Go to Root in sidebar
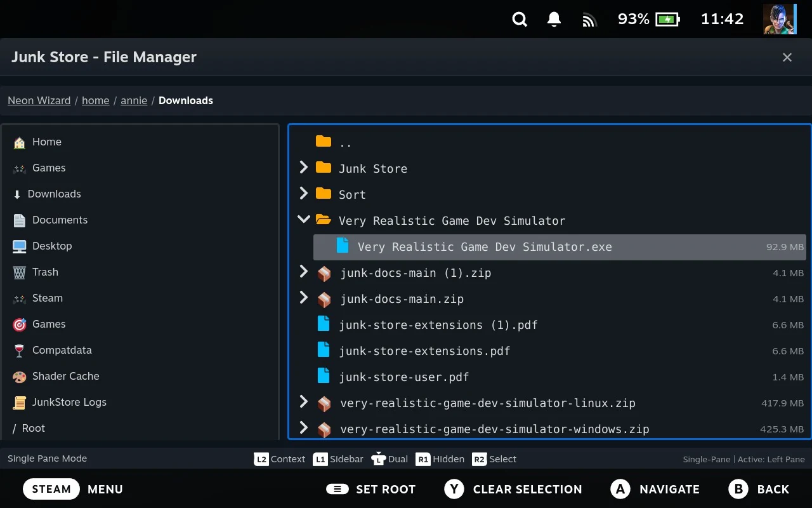 (29, 428)
